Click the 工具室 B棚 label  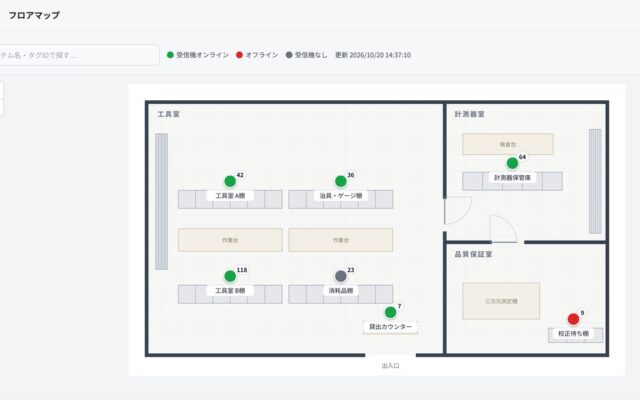point(230,291)
